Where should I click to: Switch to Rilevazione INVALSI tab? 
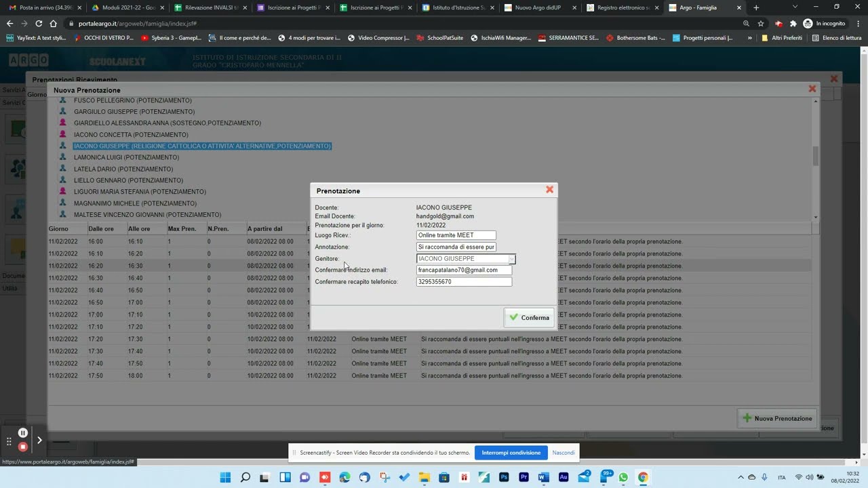pyautogui.click(x=210, y=7)
